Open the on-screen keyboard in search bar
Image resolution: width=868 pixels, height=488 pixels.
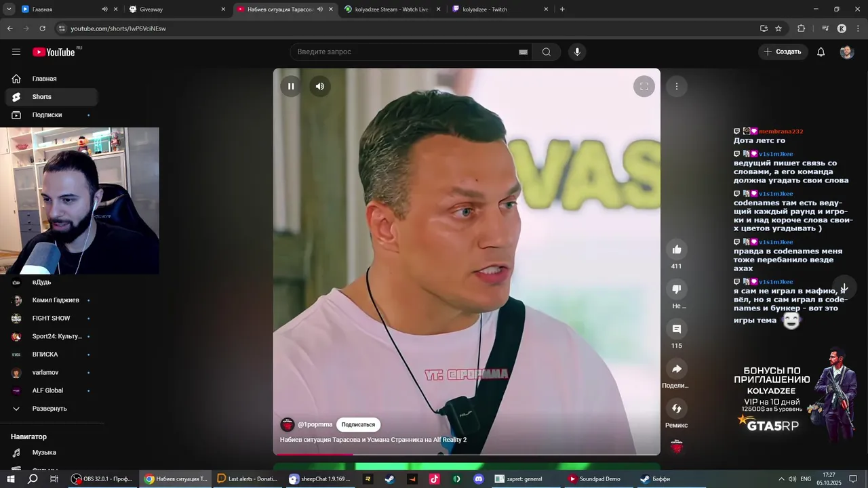tap(523, 52)
